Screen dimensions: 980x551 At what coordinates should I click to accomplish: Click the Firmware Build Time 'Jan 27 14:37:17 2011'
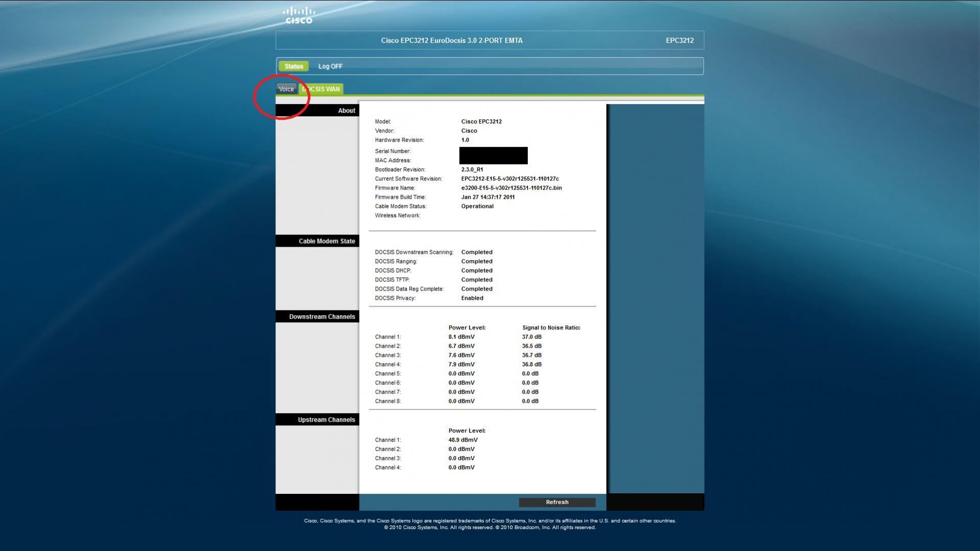point(488,197)
